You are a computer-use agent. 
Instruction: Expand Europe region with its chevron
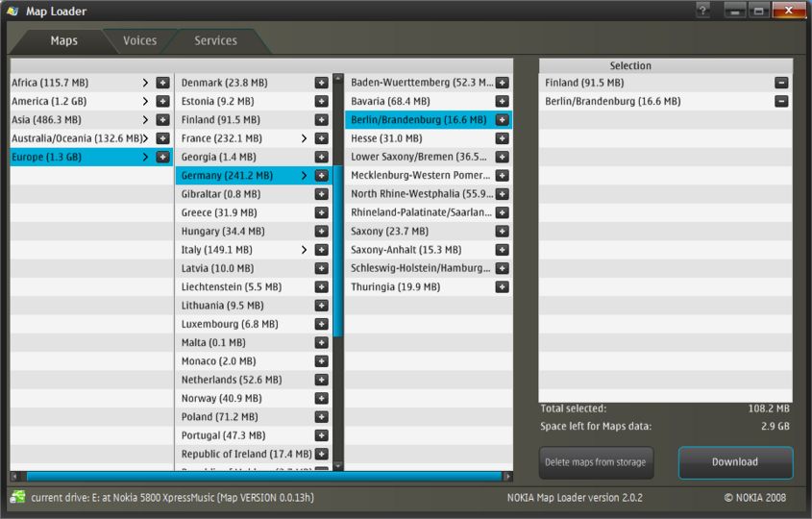145,157
